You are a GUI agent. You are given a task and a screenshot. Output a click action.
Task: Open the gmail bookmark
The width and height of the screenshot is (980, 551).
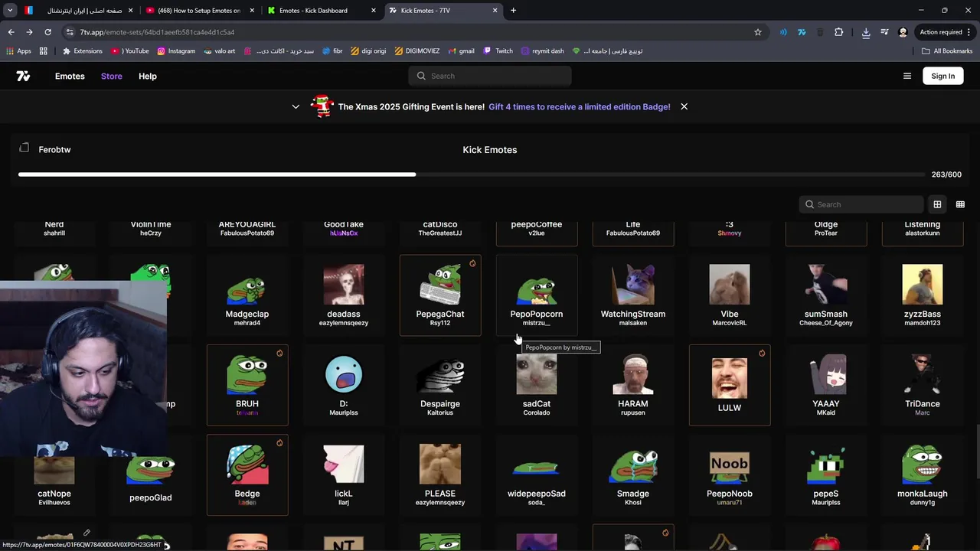(x=461, y=51)
